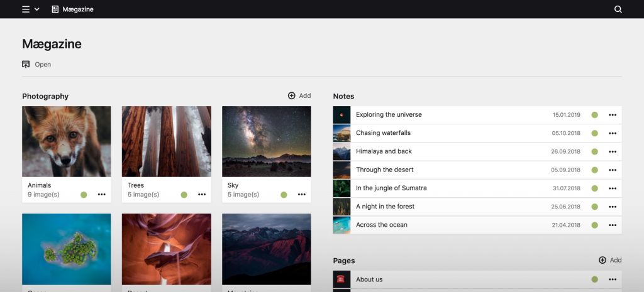
Task: Click the fox thumbnail for Animals
Action: [67, 141]
